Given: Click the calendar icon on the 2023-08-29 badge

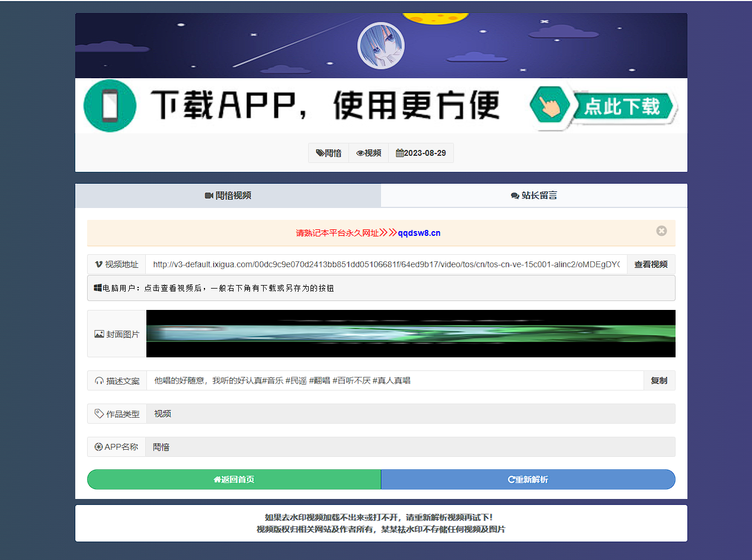Looking at the screenshot, I should [399, 152].
